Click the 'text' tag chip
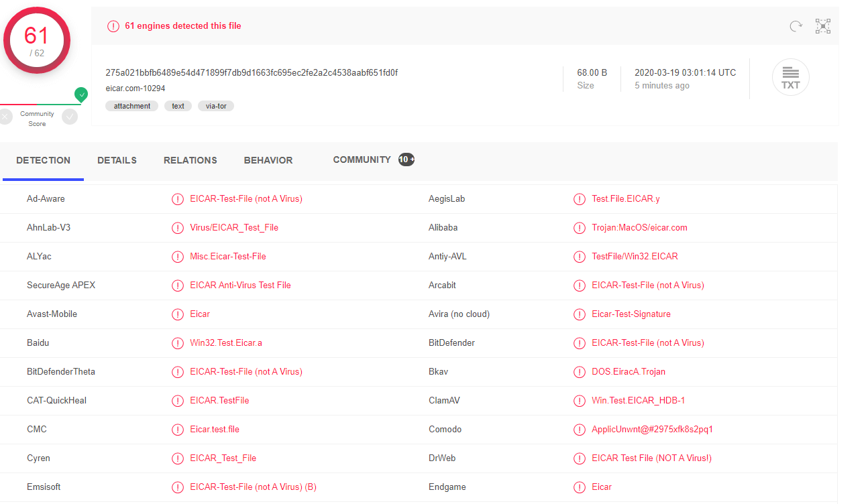 (x=178, y=106)
